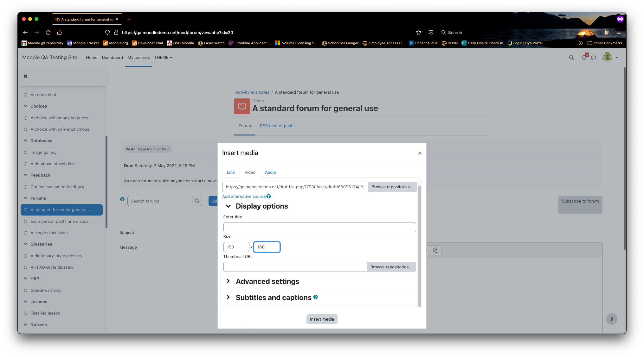This screenshot has height=357, width=644.
Task: Click the Search forums magnifier button
Action: [x=197, y=201]
